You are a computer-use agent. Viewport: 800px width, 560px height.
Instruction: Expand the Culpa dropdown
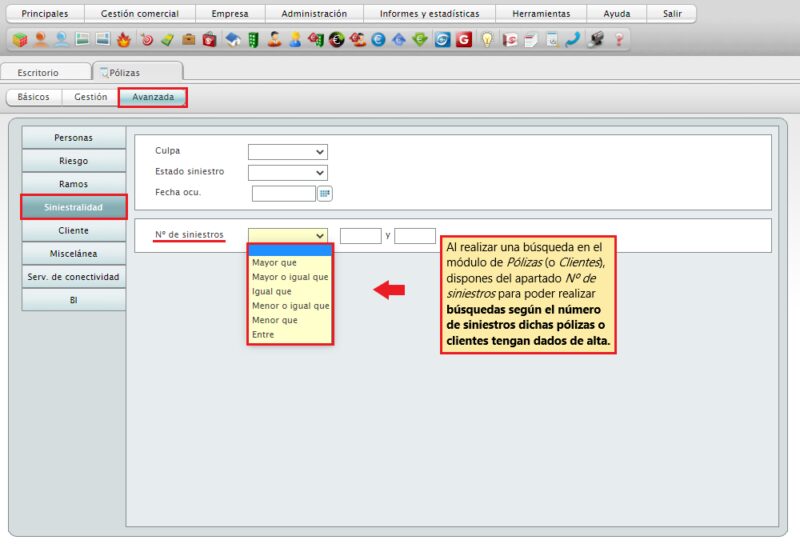(x=288, y=151)
